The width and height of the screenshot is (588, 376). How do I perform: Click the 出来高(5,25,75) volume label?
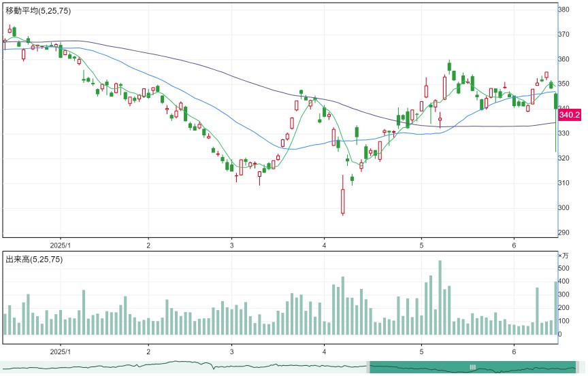tap(34, 259)
